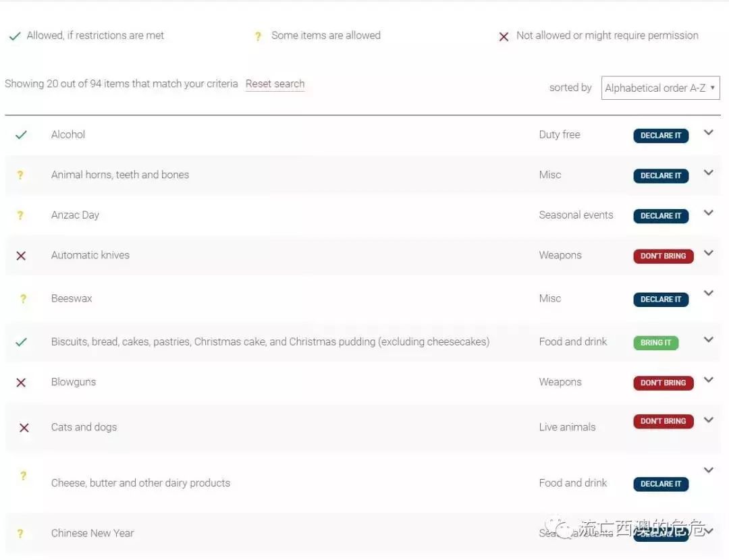Click the green BRING IT badge
Viewport: 729px width, 560px height.
(655, 343)
